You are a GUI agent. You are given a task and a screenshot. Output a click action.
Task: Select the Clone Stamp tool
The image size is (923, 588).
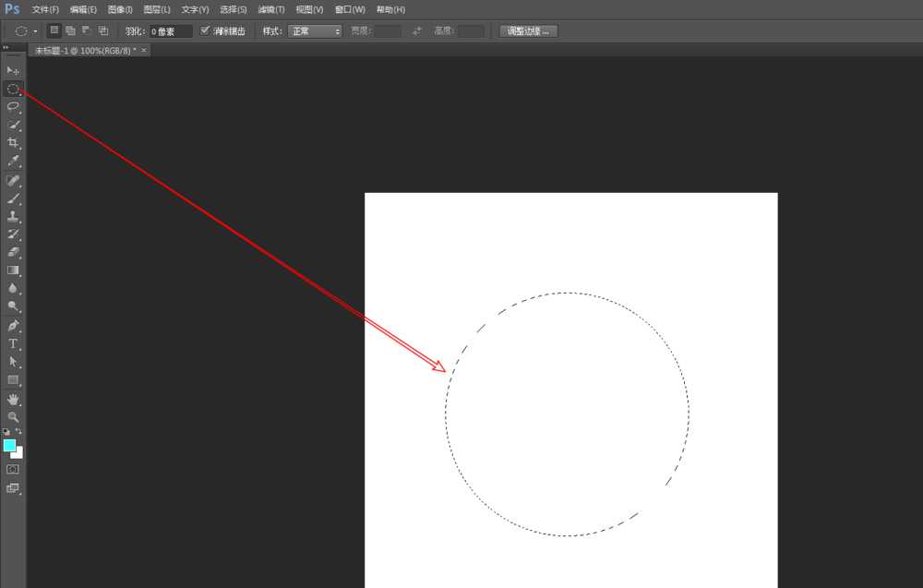coord(13,216)
